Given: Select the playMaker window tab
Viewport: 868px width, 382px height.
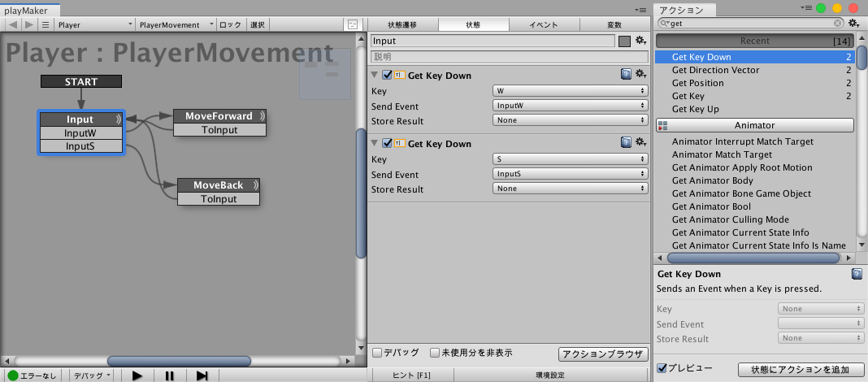Looking at the screenshot, I should point(30,10).
